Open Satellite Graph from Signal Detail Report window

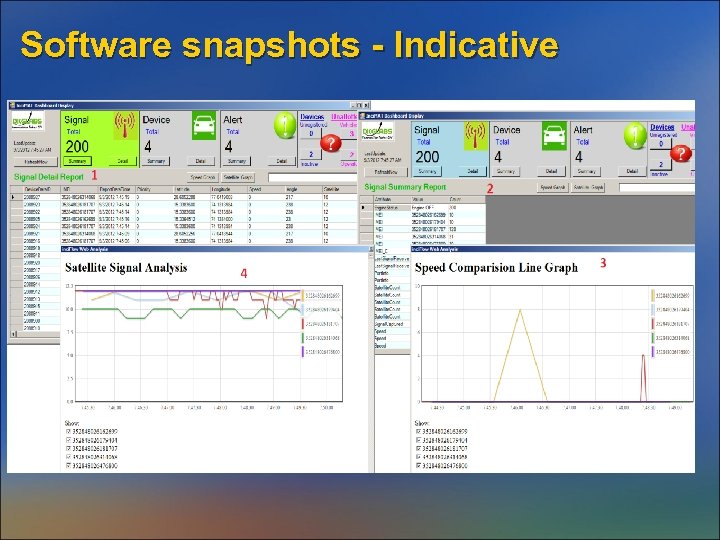point(238,177)
